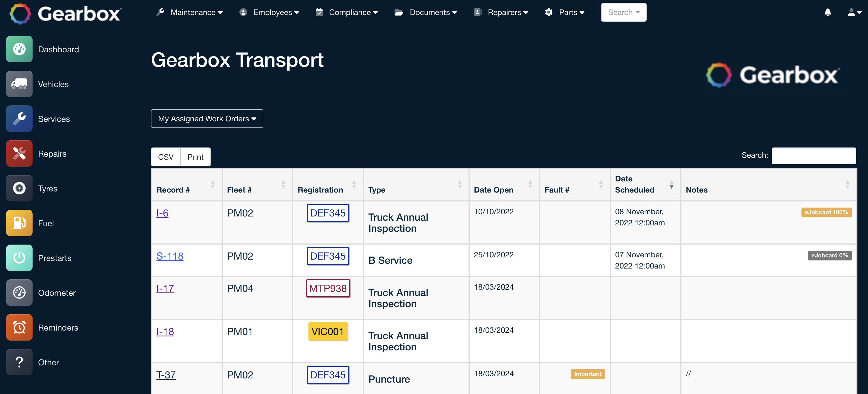Open the Tyres sidebar icon
The height and width of the screenshot is (394, 868).
click(19, 188)
